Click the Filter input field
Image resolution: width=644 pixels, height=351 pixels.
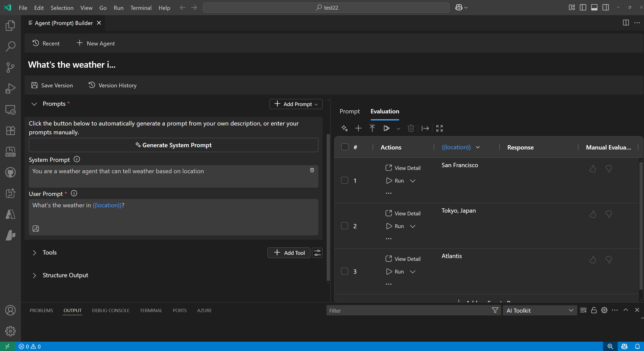[x=405, y=310]
